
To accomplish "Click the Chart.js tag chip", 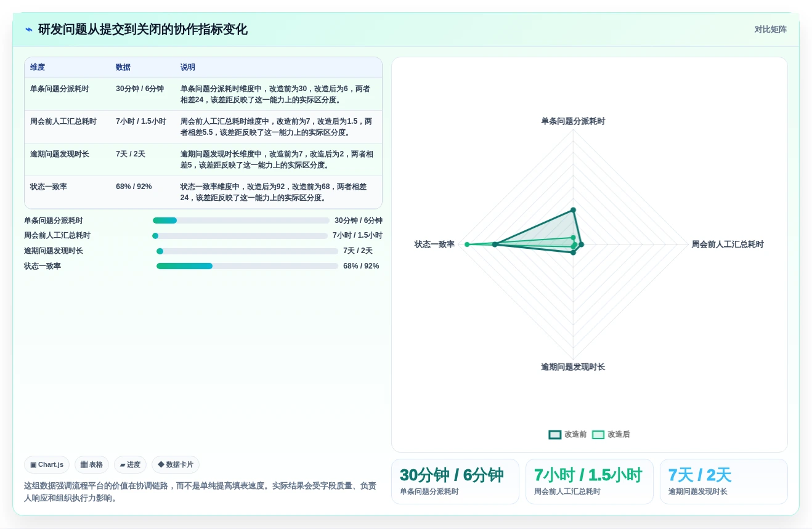I will (47, 465).
